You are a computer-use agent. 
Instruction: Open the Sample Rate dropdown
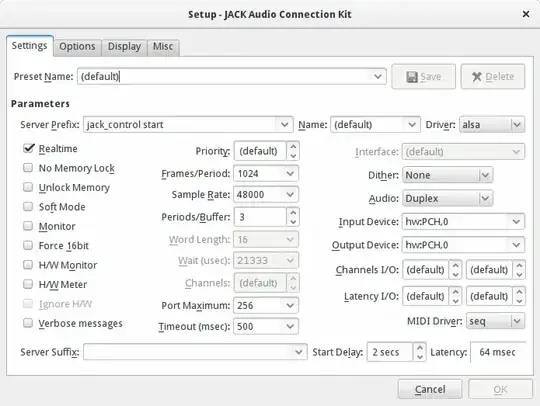(x=290, y=195)
